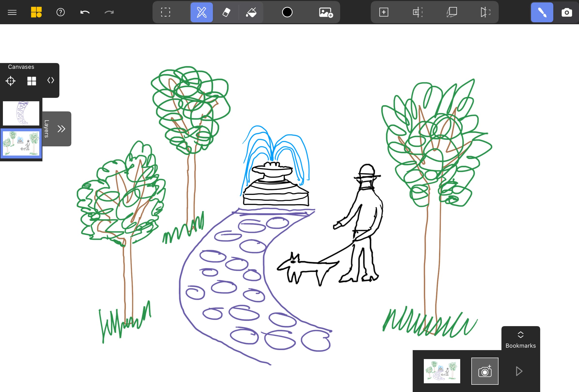Image resolution: width=579 pixels, height=392 pixels.
Task: Open the help question mark
Action: tap(61, 12)
